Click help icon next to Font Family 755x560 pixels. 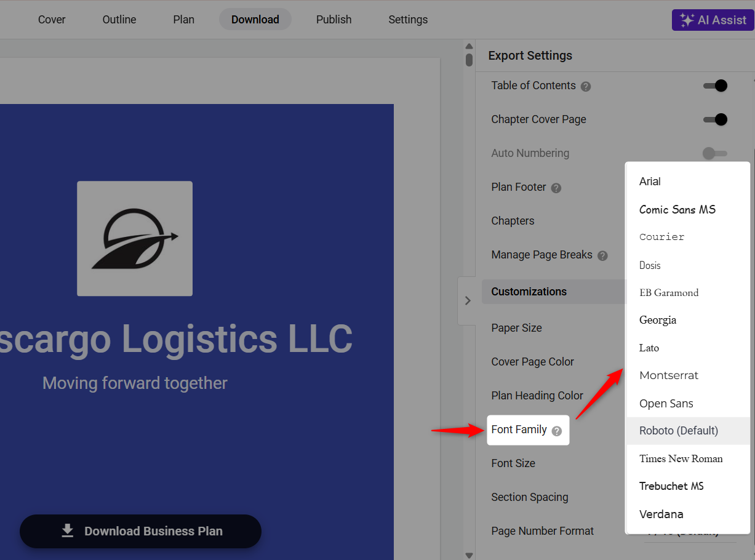pos(557,431)
